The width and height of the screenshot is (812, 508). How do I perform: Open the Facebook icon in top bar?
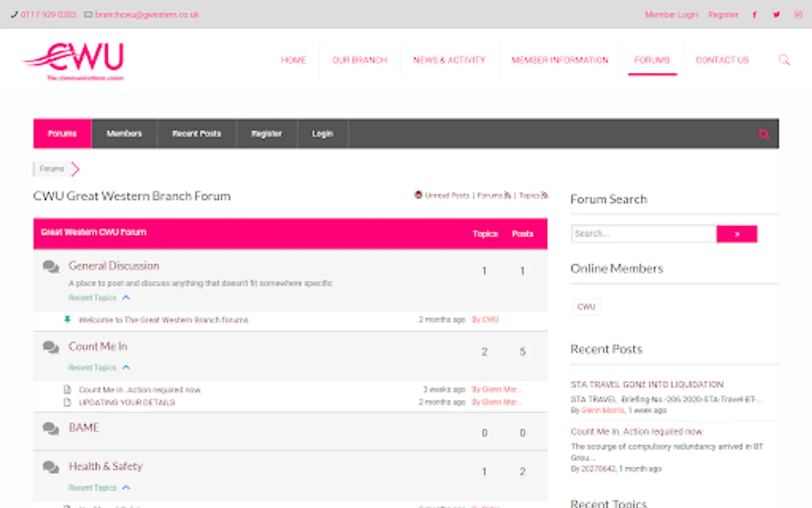754,15
